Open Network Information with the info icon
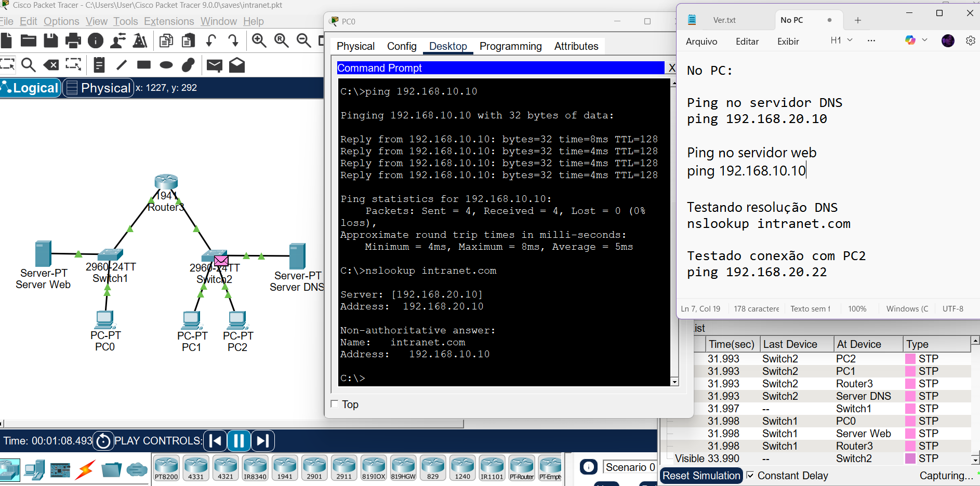This screenshot has width=980, height=486. (96, 40)
